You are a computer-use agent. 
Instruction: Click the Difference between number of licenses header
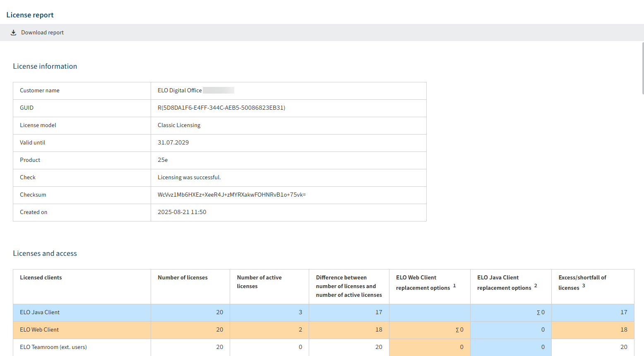coord(349,286)
